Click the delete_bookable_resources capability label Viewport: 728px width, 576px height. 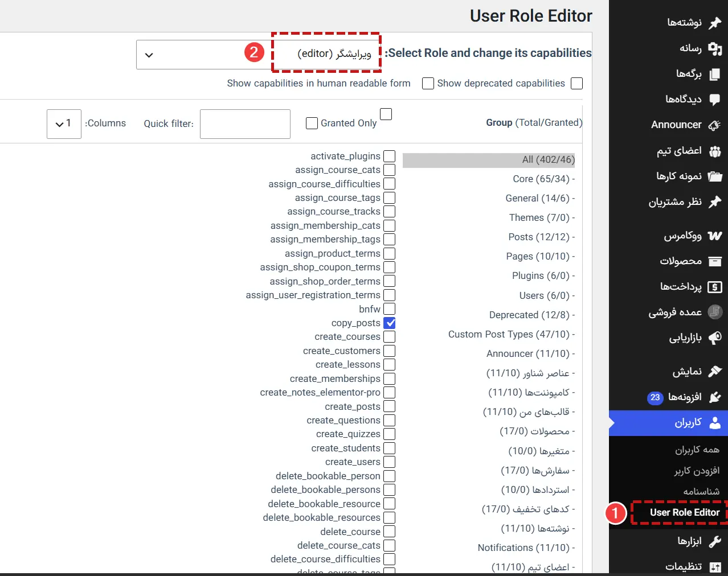(x=321, y=517)
